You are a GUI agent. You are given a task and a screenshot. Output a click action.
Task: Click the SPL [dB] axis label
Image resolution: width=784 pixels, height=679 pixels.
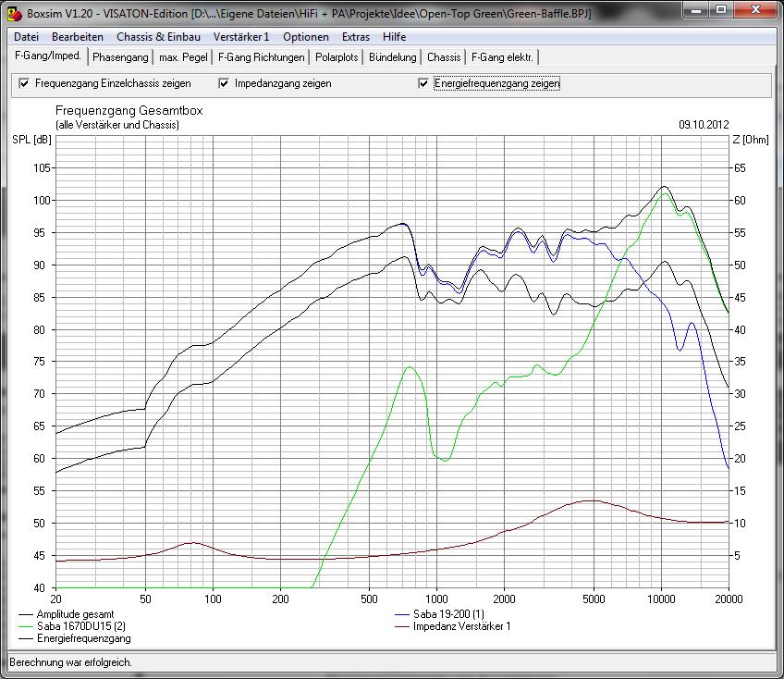[31, 140]
